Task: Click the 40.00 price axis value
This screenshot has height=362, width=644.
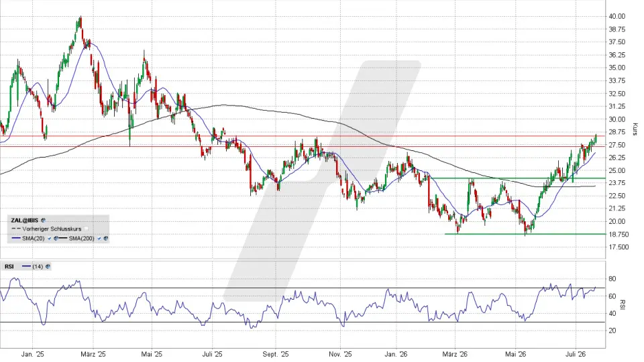Action: click(x=617, y=16)
